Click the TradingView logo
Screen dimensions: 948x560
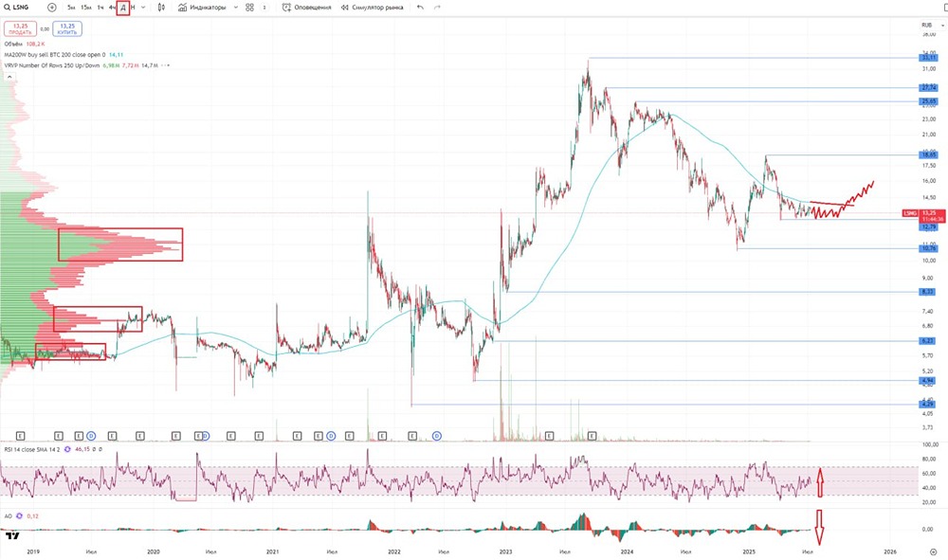[x=11, y=535]
